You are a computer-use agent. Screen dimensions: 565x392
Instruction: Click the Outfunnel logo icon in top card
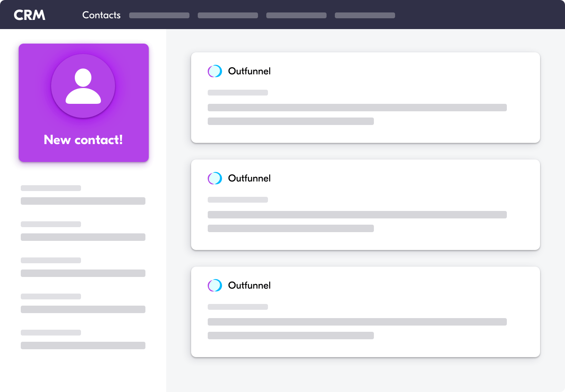[x=215, y=71]
